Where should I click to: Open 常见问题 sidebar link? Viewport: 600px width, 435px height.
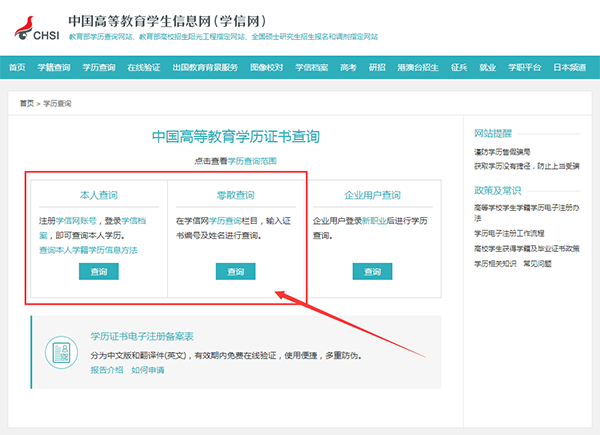click(x=537, y=264)
